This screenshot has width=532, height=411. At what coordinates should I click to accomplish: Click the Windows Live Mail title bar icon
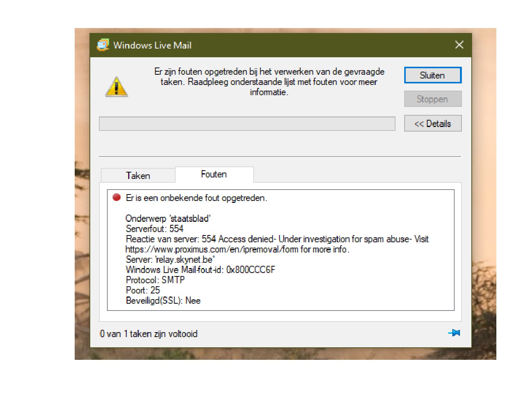[103, 45]
